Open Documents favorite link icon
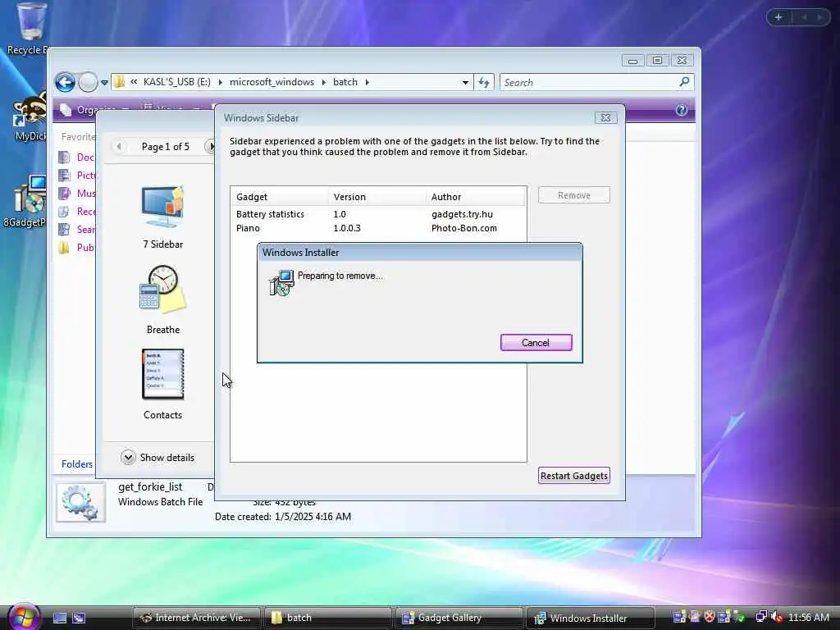The height and width of the screenshot is (630, 840). [64, 157]
